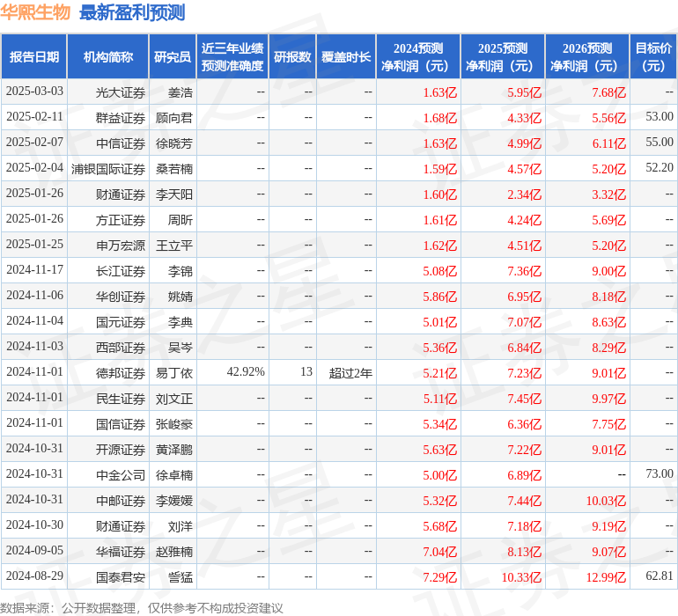The height and width of the screenshot is (616, 678).
Task: Click researcher 桑若楠
Action: [x=174, y=169]
